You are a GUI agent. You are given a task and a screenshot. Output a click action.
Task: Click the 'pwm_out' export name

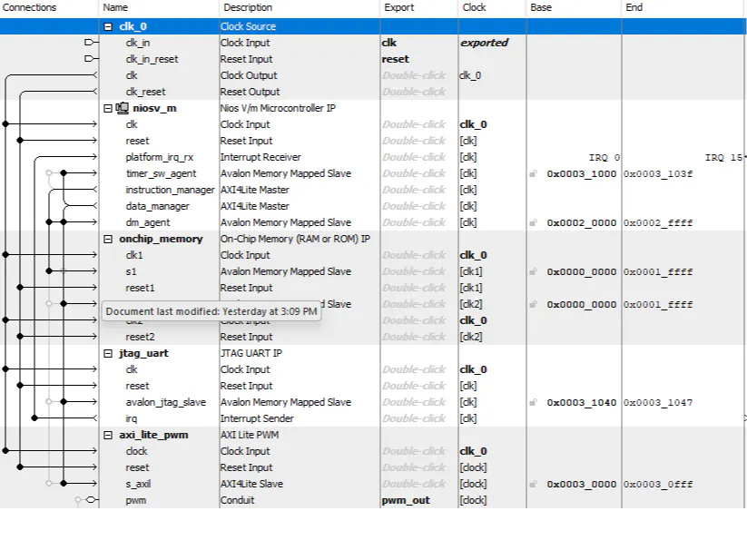(x=406, y=500)
